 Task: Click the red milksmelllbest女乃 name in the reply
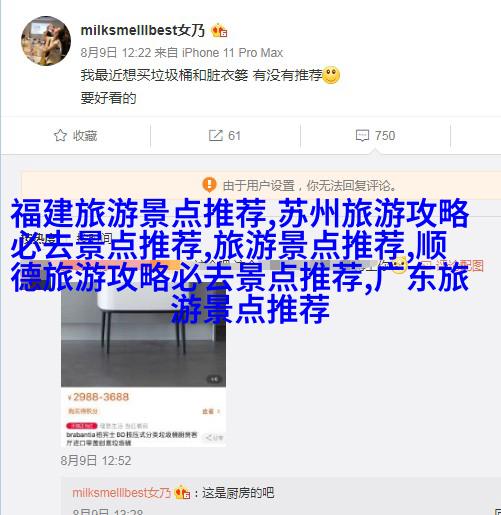(x=122, y=493)
